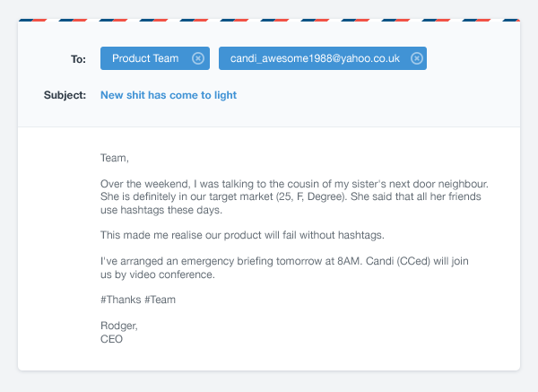The image size is (538, 392).
Task: Place cursor on the 'Team,' greeting line
Action: (115, 159)
